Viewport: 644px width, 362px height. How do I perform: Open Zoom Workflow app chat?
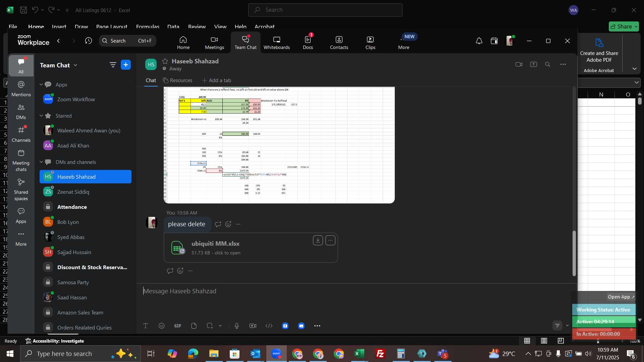tap(86, 99)
